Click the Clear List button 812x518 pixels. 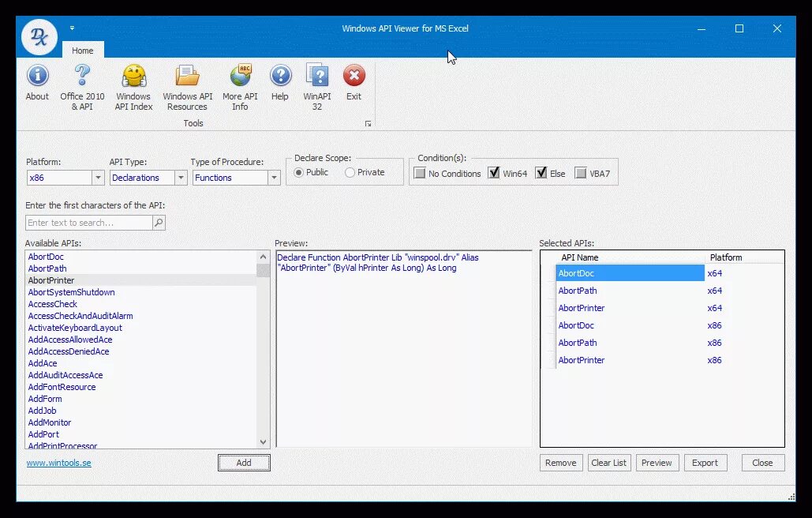(x=609, y=463)
